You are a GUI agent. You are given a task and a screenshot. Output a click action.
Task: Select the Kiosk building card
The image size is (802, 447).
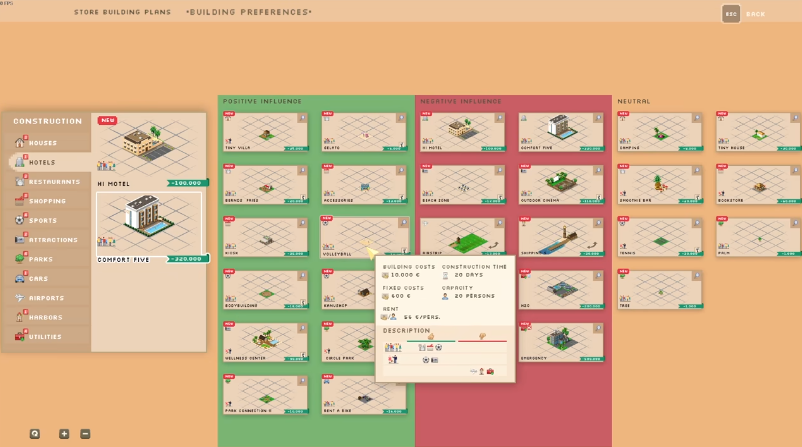(x=265, y=237)
